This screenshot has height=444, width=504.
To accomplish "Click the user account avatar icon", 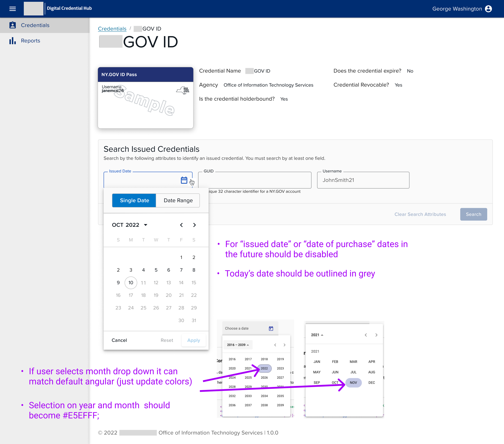I will [488, 9].
